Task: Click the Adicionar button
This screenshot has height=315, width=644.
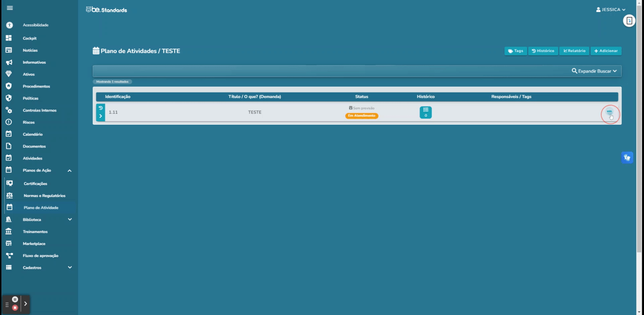Action: coord(606,51)
